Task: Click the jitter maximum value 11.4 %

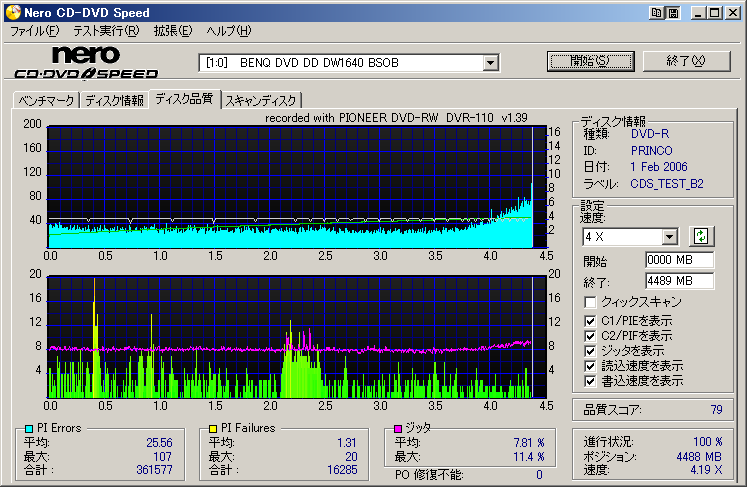Action: pyautogui.click(x=529, y=457)
